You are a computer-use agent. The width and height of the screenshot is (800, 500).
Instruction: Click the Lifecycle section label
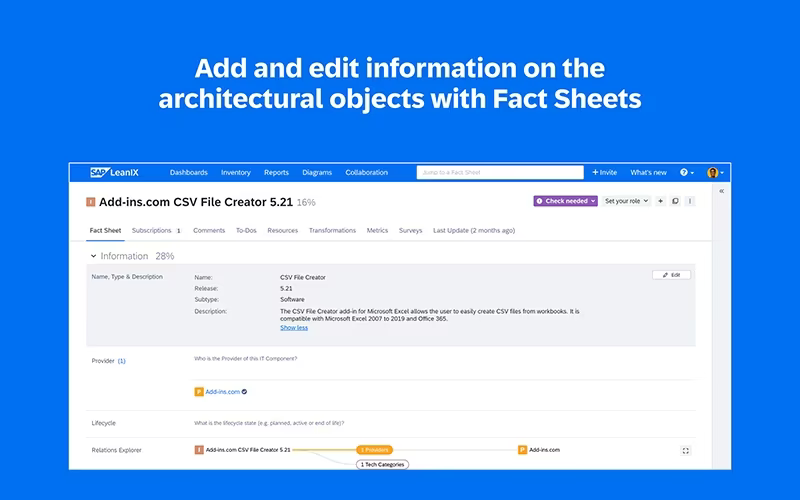[x=104, y=423]
